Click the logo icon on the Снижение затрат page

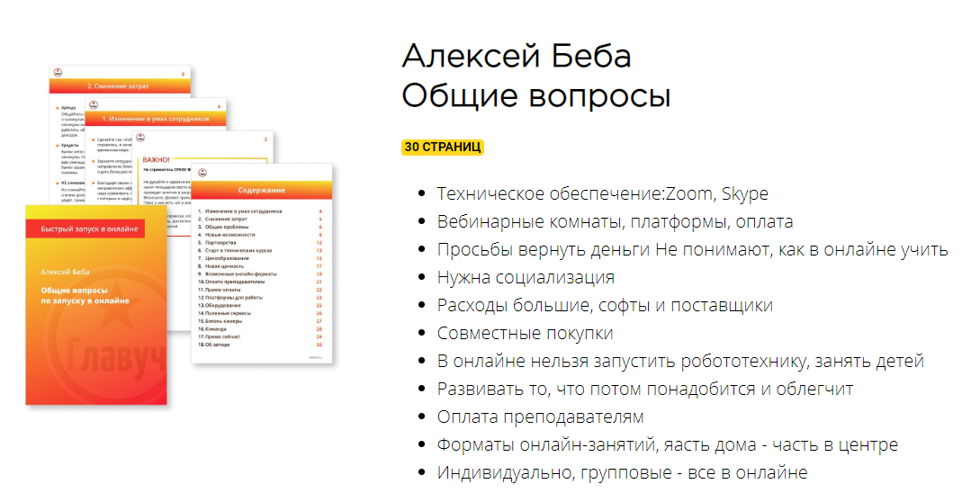click(59, 73)
